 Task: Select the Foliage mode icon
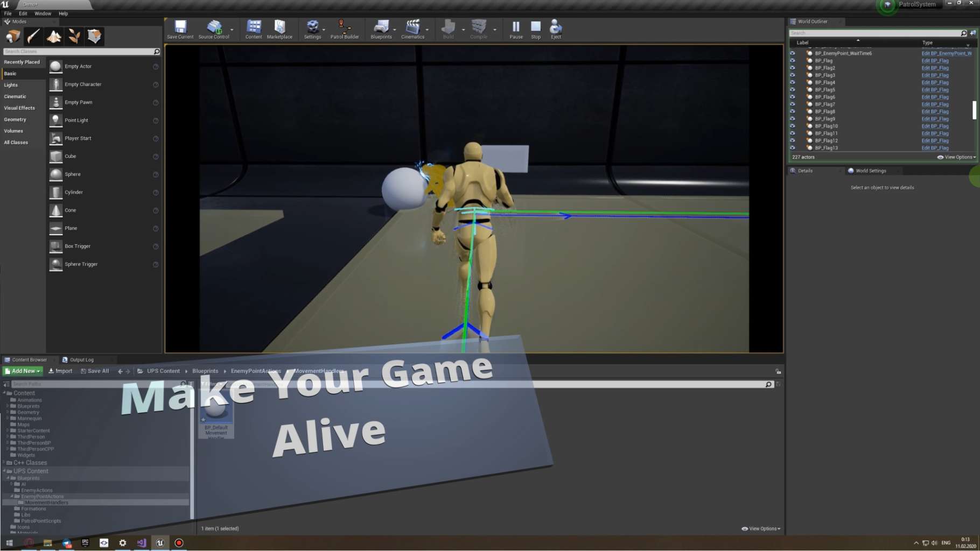[74, 37]
